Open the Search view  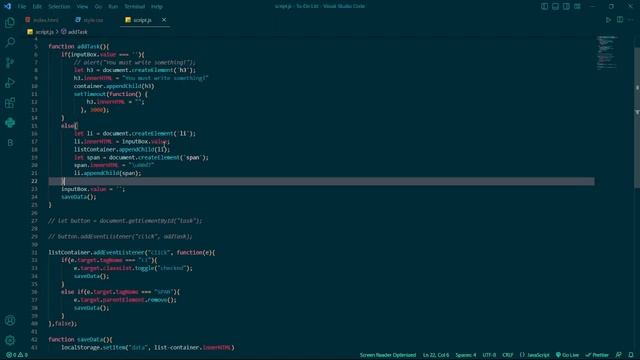tap(10, 42)
